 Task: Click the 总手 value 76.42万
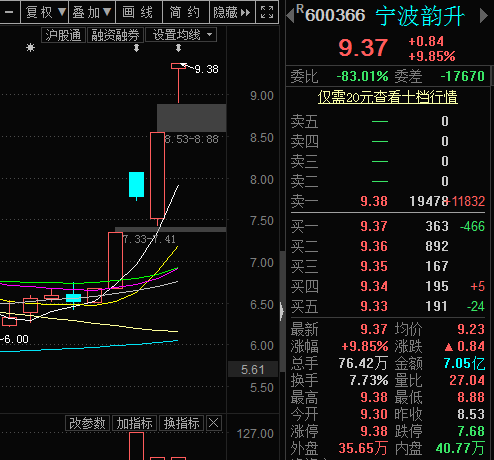[x=363, y=363]
